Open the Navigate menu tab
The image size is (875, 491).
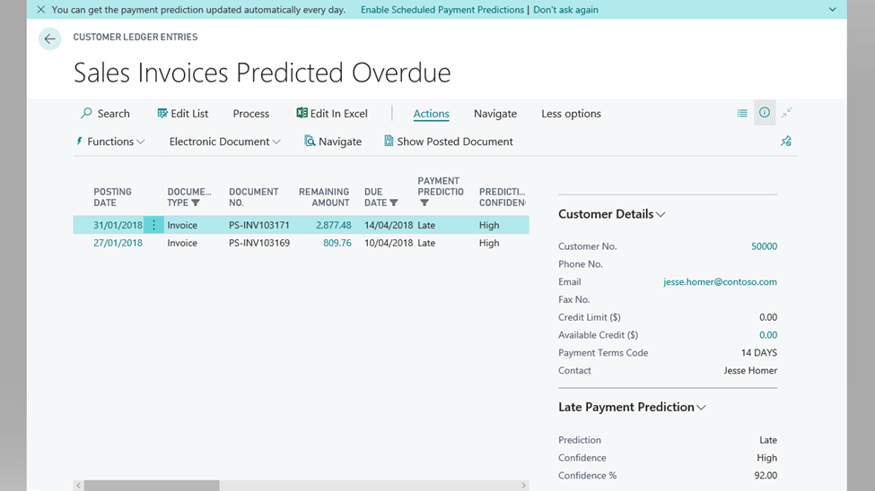coord(495,114)
